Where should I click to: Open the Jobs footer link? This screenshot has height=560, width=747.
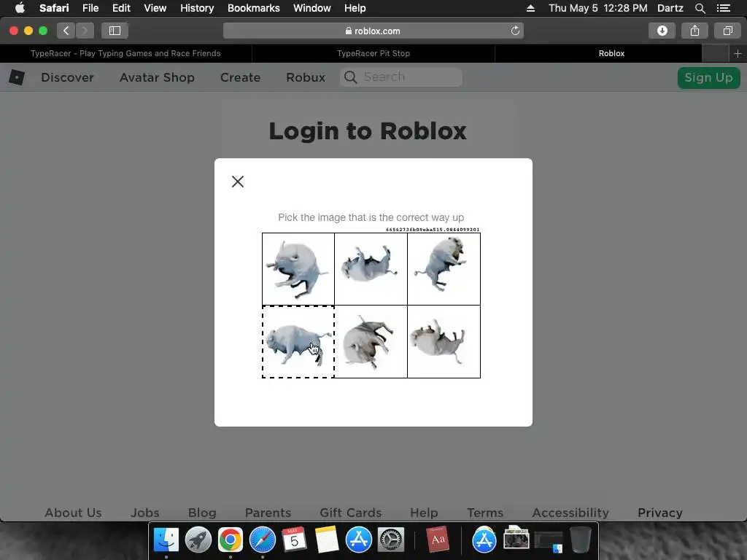[145, 513]
